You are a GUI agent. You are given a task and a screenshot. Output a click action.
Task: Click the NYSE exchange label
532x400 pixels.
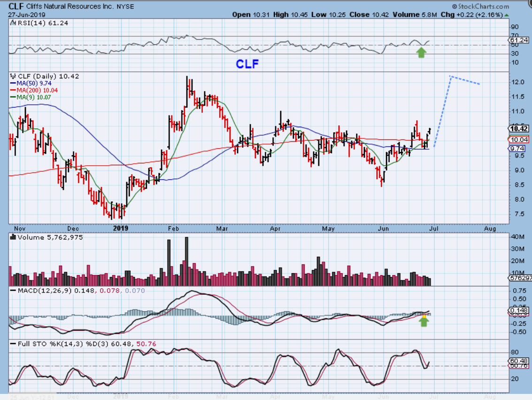(125, 7)
